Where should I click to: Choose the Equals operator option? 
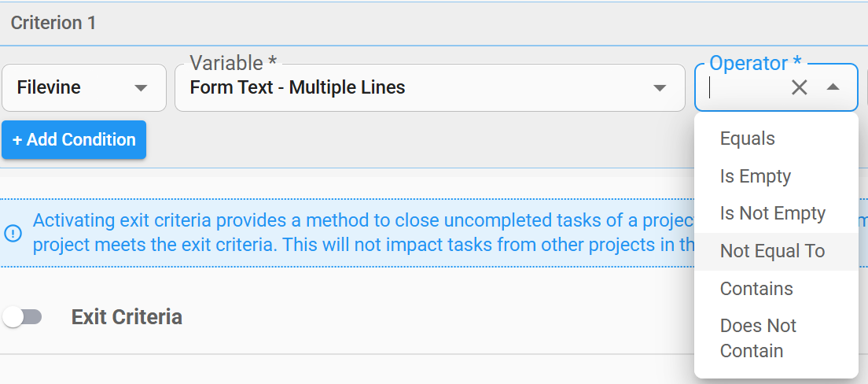coord(748,138)
